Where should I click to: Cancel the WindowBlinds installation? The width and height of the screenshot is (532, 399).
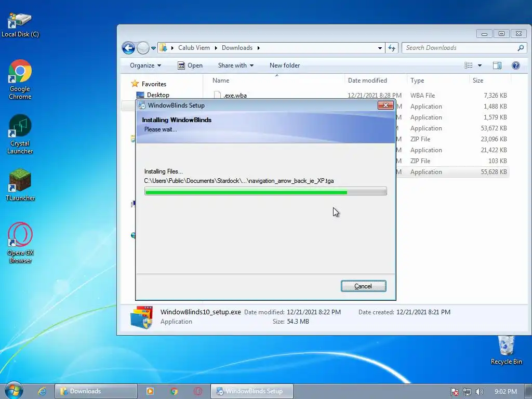pyautogui.click(x=363, y=286)
